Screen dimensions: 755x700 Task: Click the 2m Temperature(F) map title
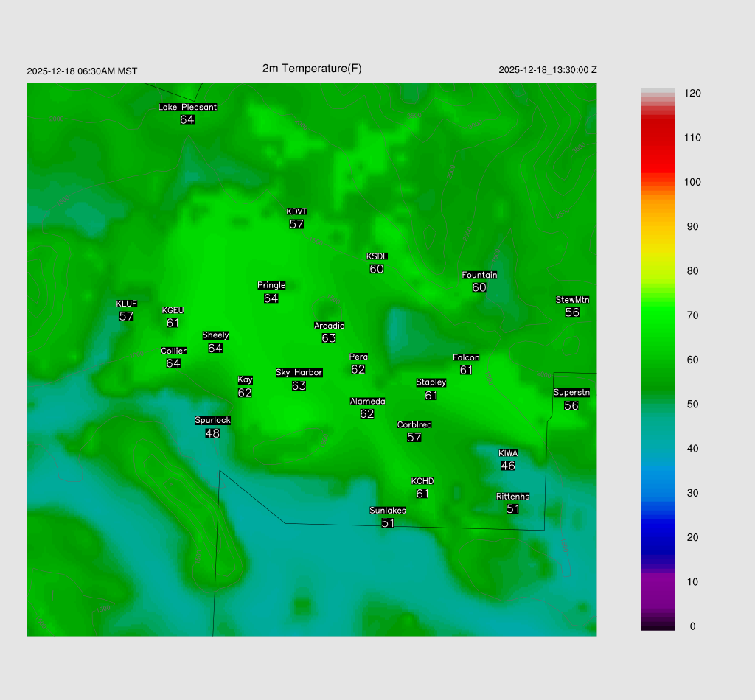click(x=312, y=69)
